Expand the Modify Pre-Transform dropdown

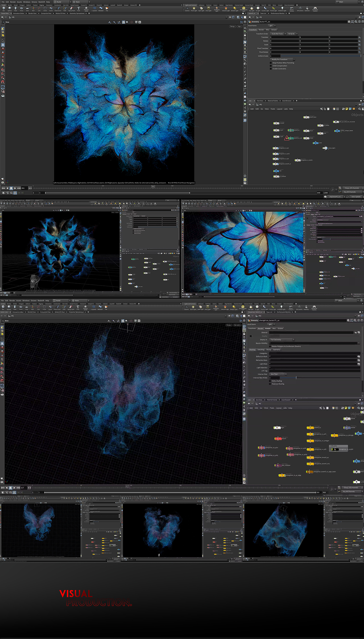coord(282,59)
